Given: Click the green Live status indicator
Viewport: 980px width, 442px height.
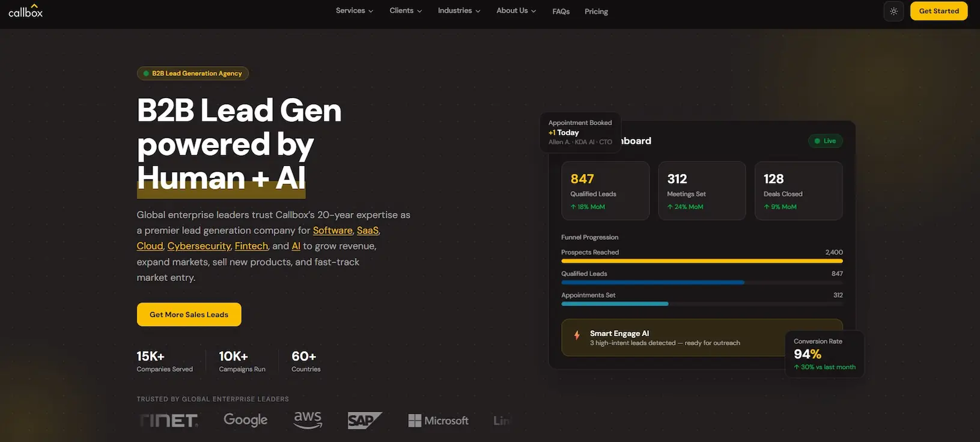Looking at the screenshot, I should coord(825,141).
